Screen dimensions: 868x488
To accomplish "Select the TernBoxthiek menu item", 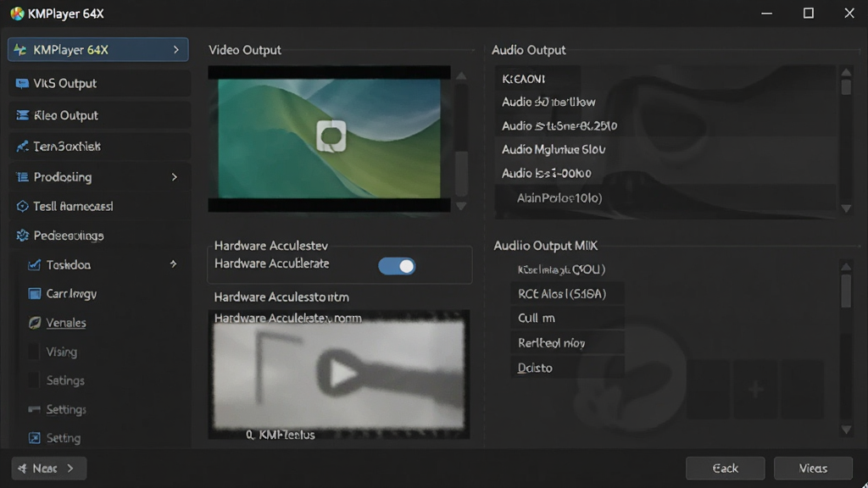I will (100, 146).
